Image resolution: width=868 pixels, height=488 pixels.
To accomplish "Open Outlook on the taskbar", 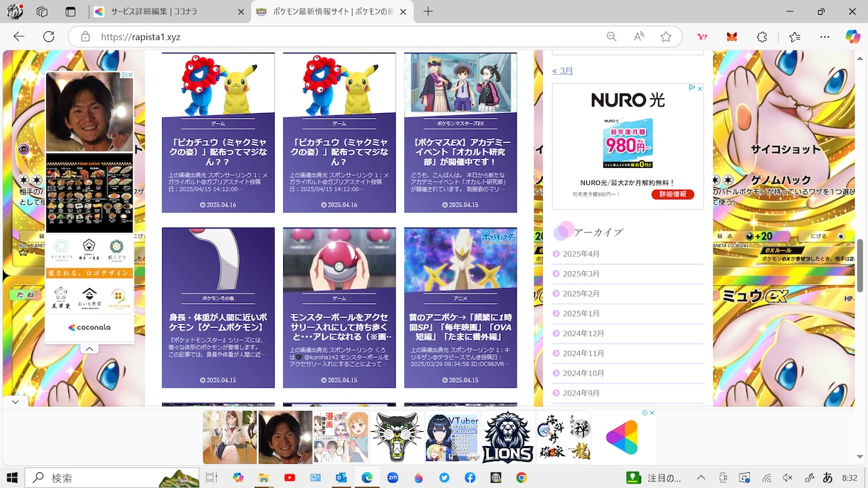I will click(x=341, y=477).
